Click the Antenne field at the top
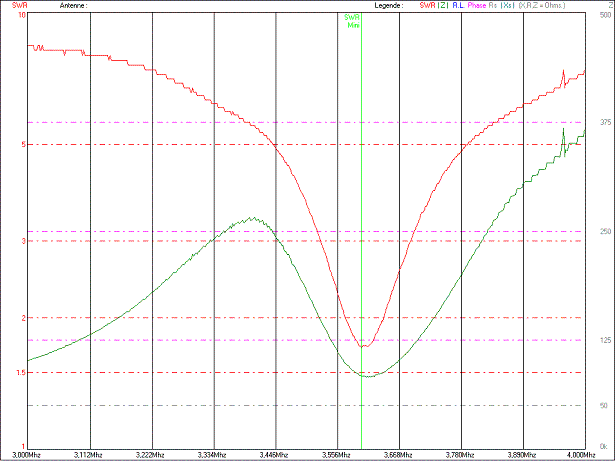 (x=74, y=5)
